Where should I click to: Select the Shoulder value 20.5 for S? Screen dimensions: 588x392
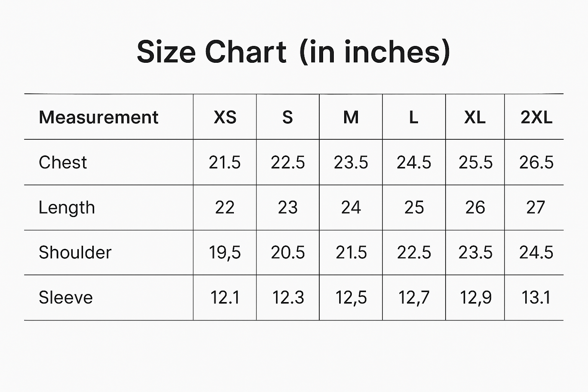click(x=287, y=253)
